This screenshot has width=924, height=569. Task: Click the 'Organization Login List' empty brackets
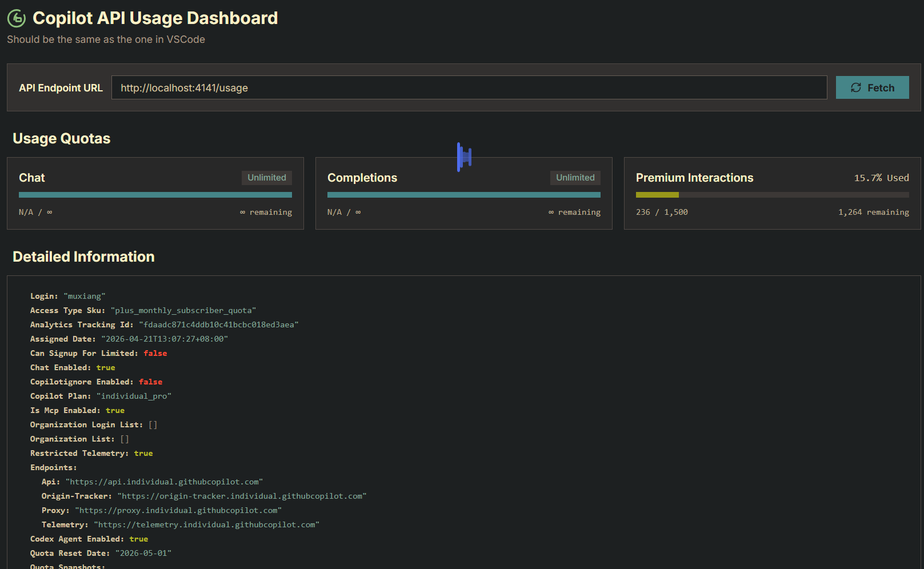[153, 424]
